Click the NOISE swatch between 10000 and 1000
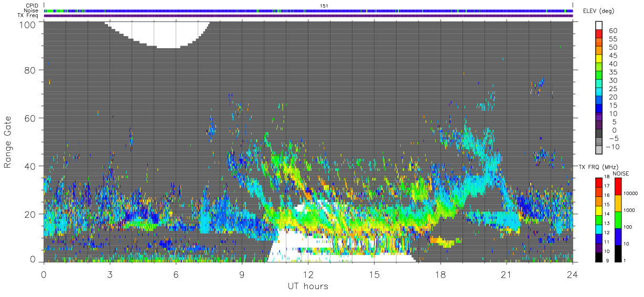 [618, 203]
